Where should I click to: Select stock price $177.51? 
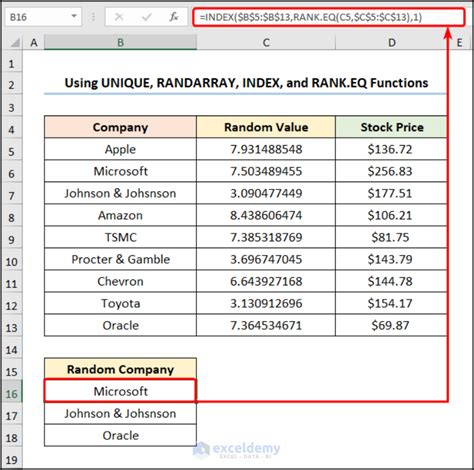tap(391, 193)
